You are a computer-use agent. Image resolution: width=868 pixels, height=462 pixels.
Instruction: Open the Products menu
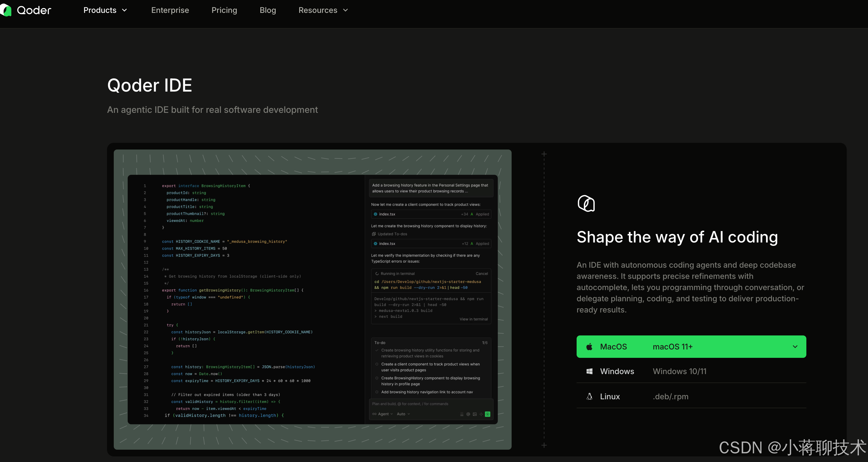(x=105, y=10)
